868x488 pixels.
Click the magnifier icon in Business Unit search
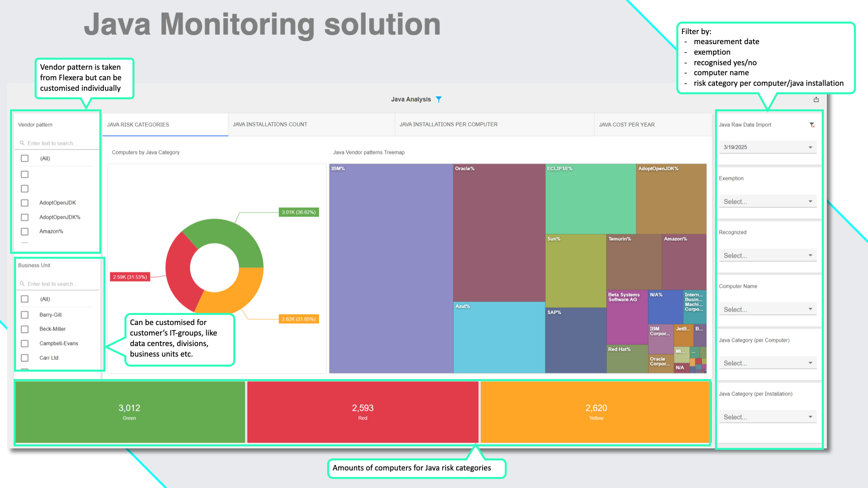tap(22, 284)
